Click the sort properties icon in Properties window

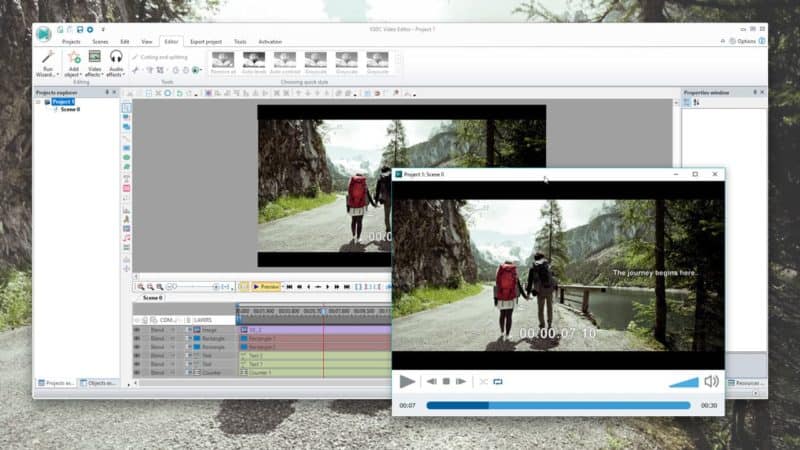coord(696,103)
